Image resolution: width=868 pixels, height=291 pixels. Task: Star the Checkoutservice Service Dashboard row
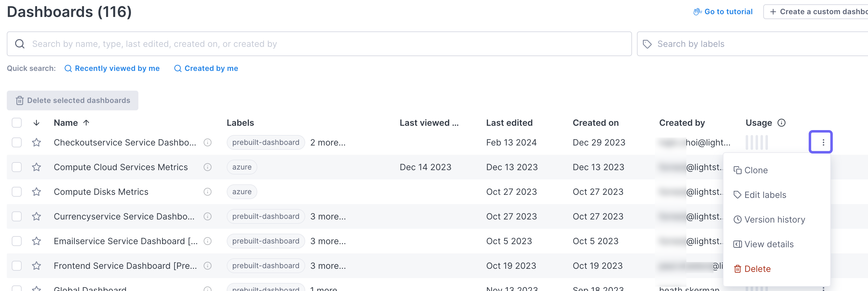pos(36,143)
